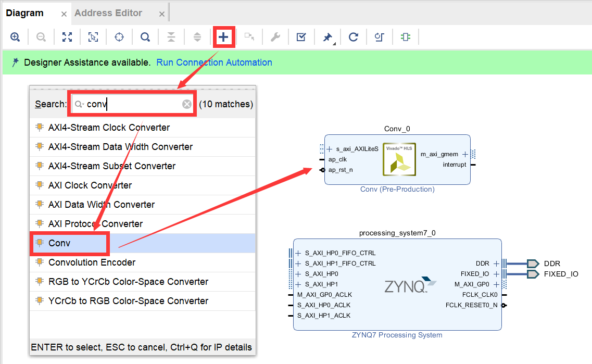The image size is (592, 364).
Task: Click the pin toolbar icon
Action: click(x=327, y=37)
